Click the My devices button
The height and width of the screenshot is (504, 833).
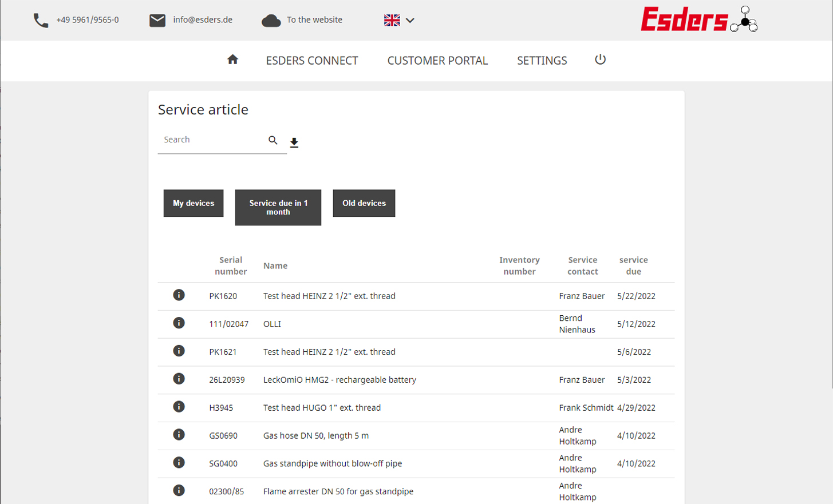[194, 203]
